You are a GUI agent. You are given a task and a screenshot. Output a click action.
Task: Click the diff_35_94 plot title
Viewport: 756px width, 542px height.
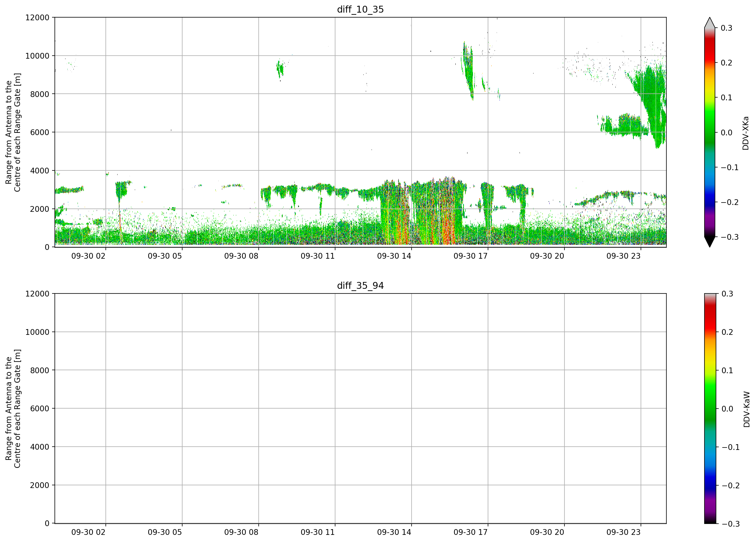(x=360, y=286)
